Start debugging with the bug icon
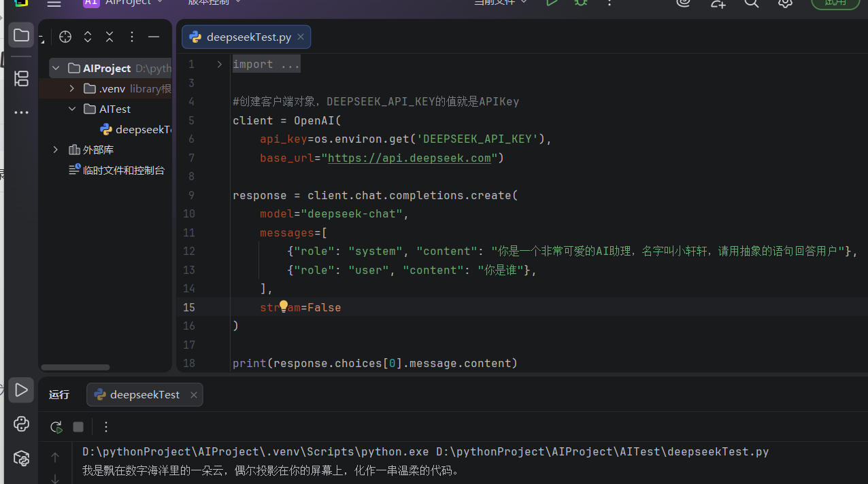 (581, 3)
